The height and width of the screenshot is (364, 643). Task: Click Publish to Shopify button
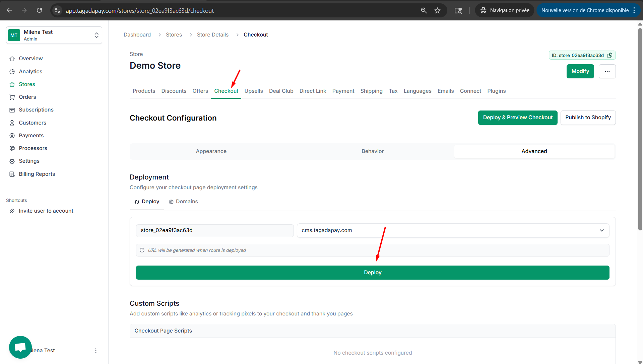[588, 118]
